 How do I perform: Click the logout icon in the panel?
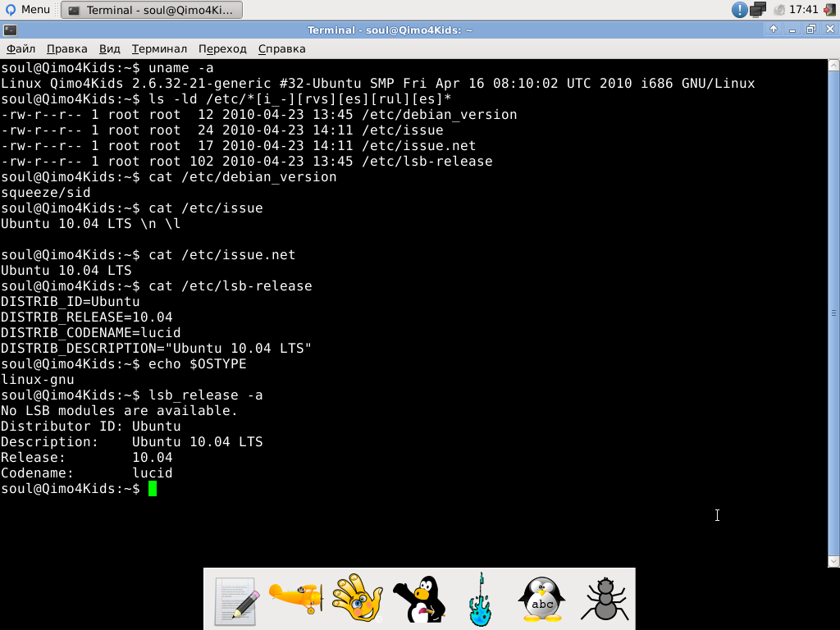830,10
